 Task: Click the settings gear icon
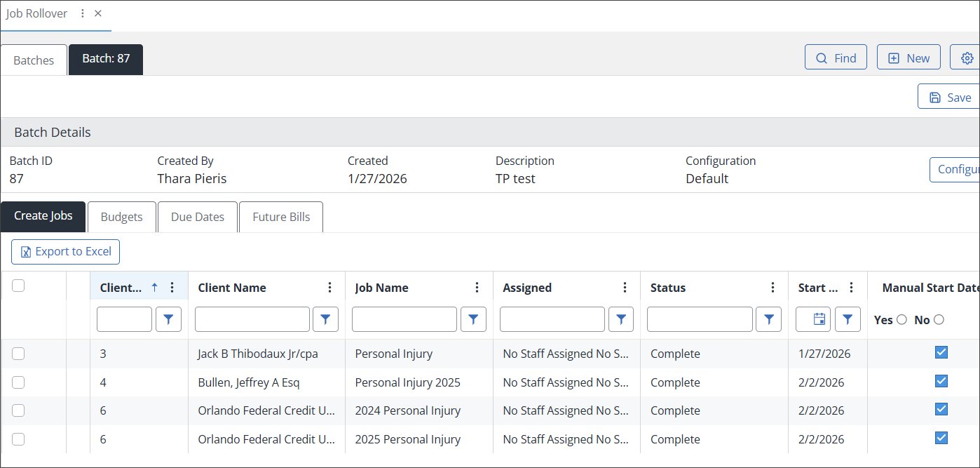click(x=967, y=58)
